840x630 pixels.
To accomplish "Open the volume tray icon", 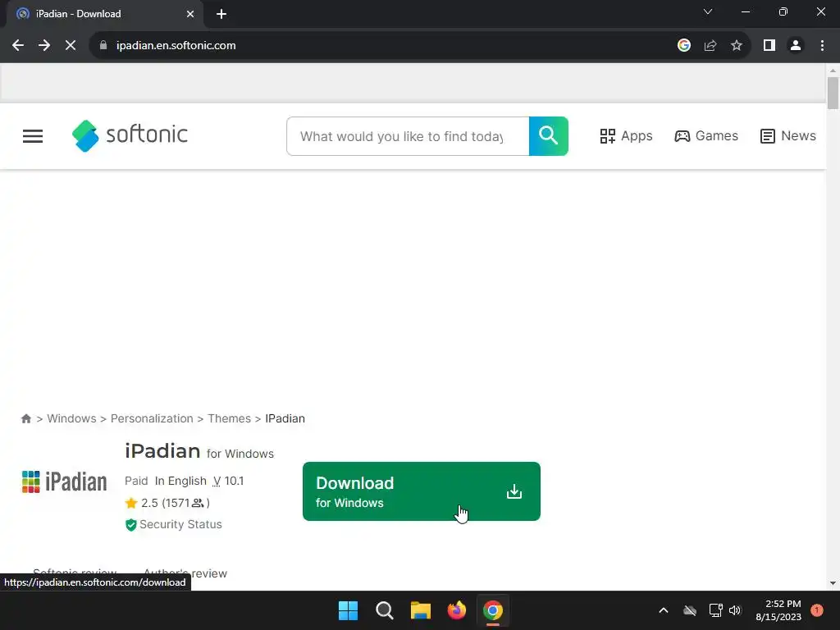I will [x=735, y=610].
